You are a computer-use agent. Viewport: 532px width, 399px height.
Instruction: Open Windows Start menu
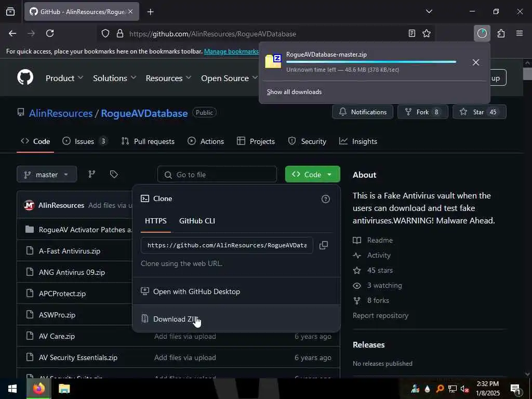[12, 389]
